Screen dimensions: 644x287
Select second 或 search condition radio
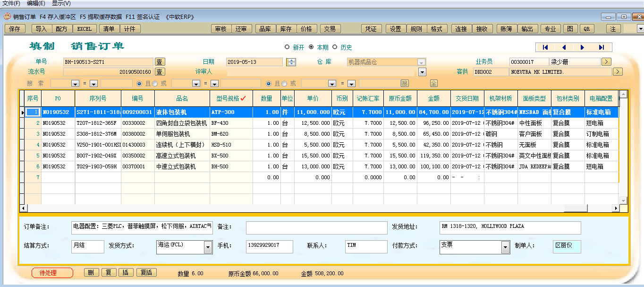click(x=284, y=83)
